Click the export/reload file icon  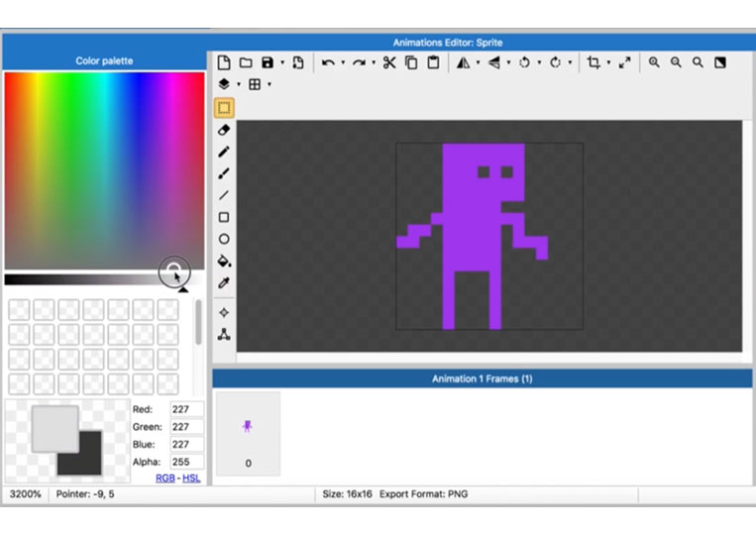pyautogui.click(x=298, y=62)
